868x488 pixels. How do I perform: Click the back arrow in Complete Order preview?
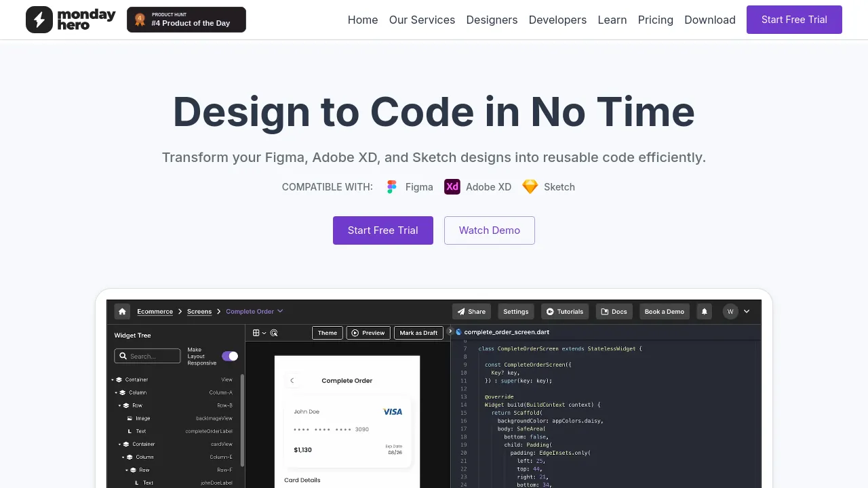(x=292, y=381)
